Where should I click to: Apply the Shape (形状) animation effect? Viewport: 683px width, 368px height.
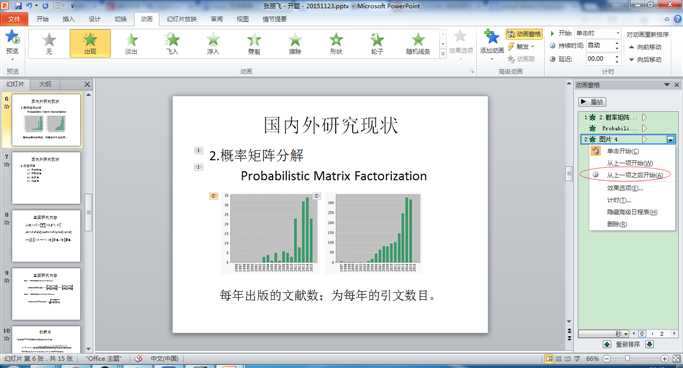click(x=336, y=43)
